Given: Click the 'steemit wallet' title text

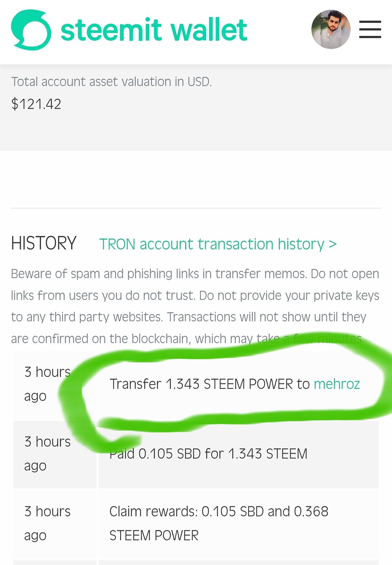Looking at the screenshot, I should 154,30.
